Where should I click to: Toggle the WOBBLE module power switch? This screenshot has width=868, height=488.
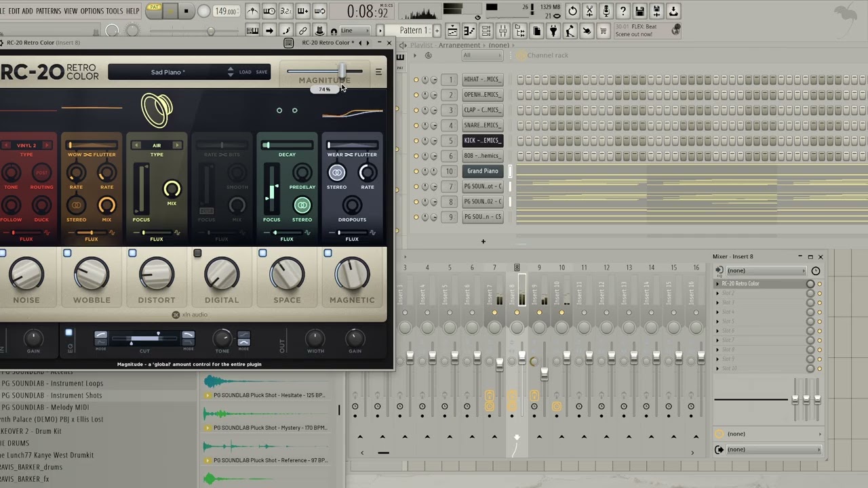67,253
